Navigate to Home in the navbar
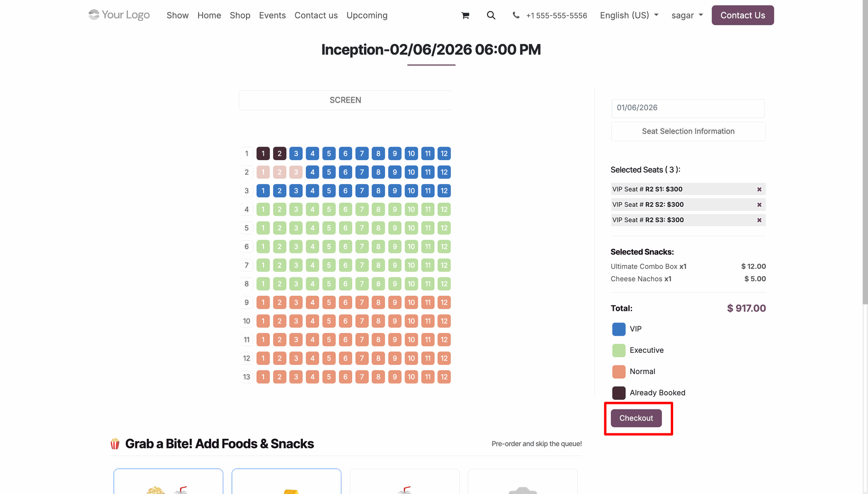This screenshot has width=868, height=494. 209,15
